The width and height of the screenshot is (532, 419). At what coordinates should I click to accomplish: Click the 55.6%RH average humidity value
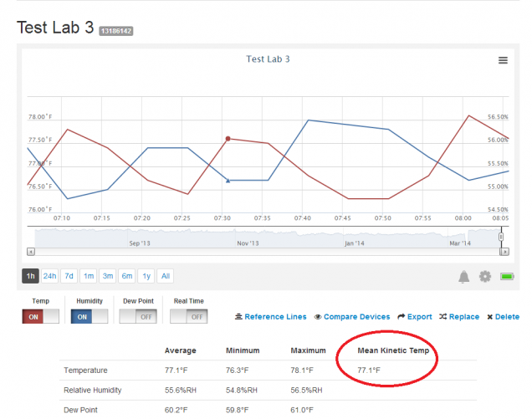181,391
